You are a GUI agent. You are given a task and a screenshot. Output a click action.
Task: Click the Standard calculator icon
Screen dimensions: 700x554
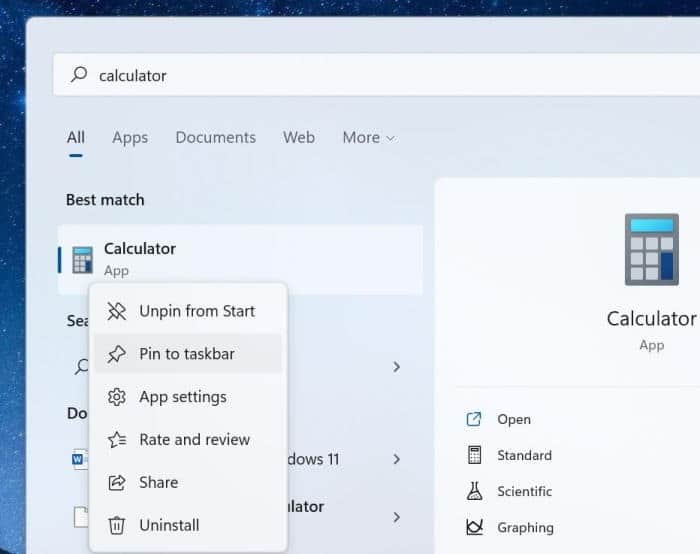pos(474,455)
